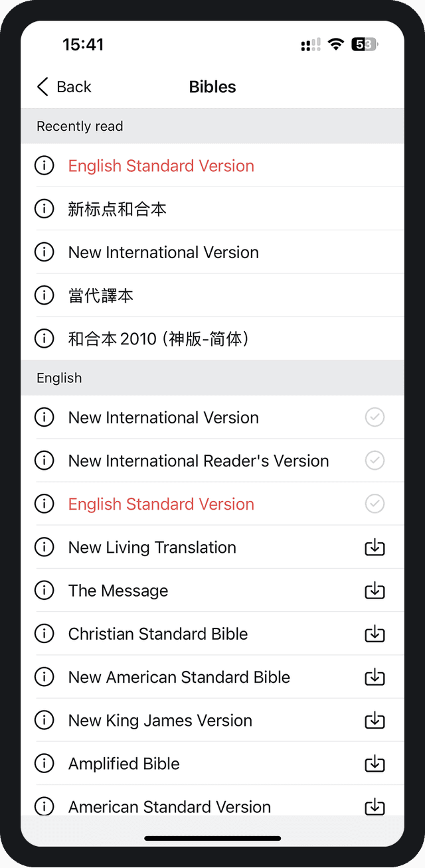Download the New King James Version

point(375,720)
